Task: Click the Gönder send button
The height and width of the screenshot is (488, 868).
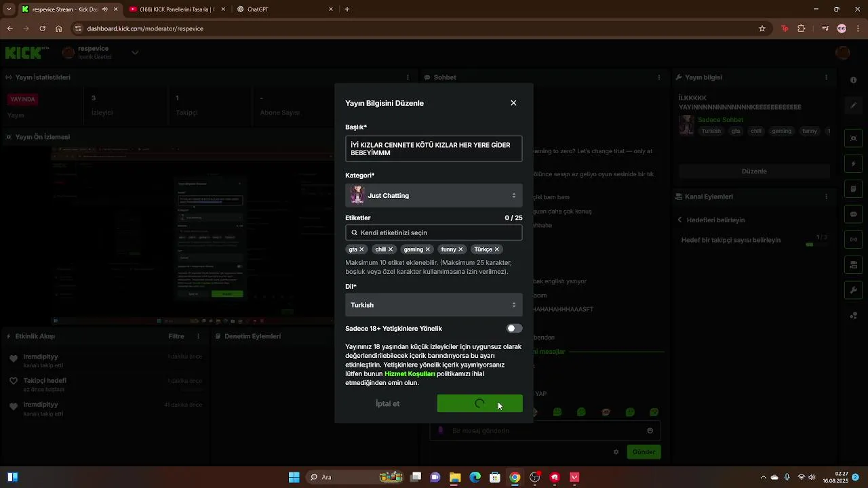Action: (644, 452)
